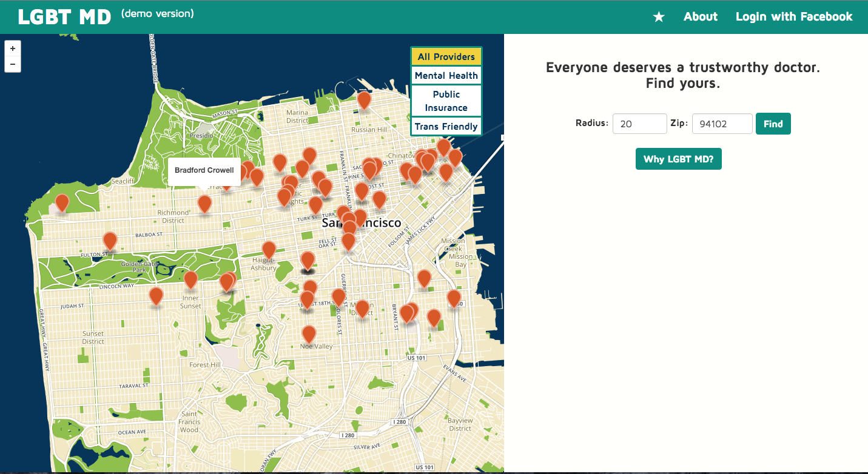
Task: Filter map by Mental Health providers
Action: coord(446,76)
